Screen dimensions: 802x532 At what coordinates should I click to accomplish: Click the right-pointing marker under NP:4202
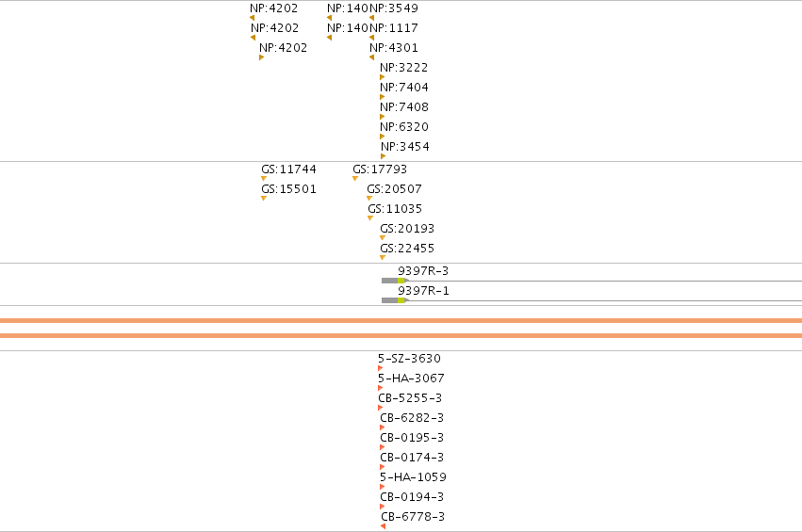261,57
